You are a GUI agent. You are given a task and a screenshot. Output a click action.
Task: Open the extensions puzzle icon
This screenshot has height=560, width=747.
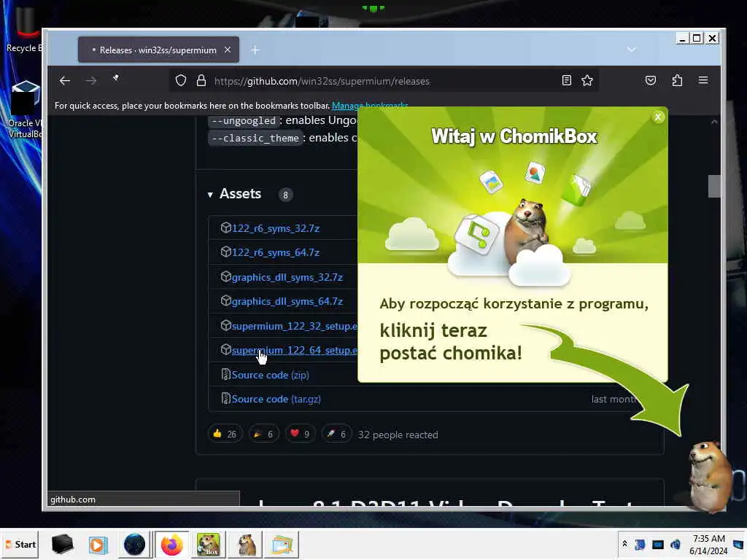pyautogui.click(x=677, y=80)
